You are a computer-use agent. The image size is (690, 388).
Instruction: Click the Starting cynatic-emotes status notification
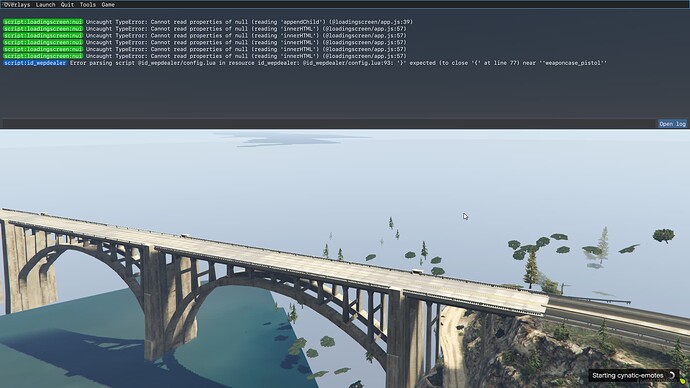pos(634,375)
